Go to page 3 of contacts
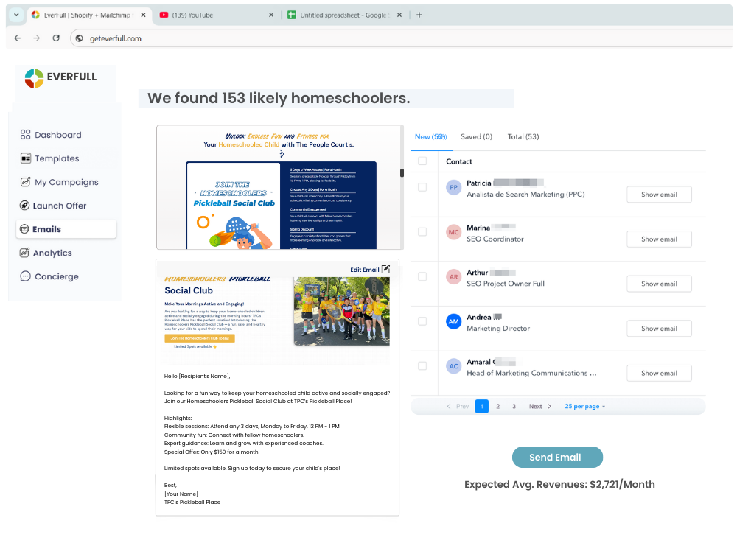Viewport: 737px width, 560px height. (x=514, y=407)
